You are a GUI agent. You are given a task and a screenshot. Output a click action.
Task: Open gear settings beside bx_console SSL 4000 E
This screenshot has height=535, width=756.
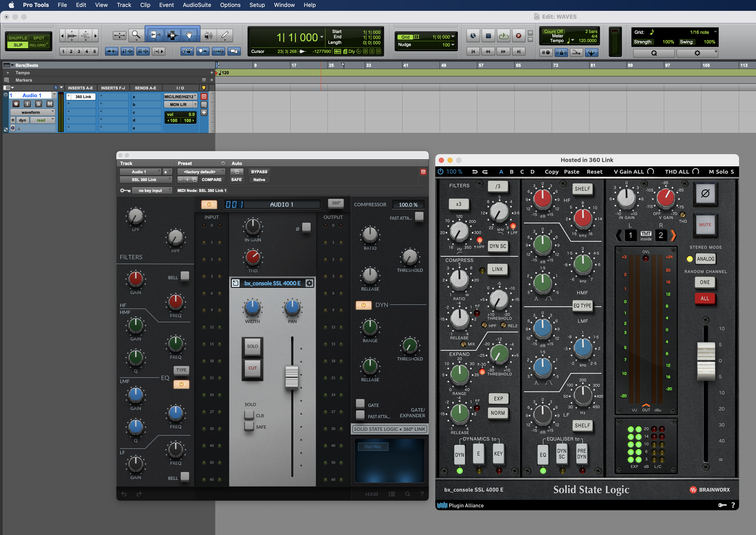(x=309, y=283)
